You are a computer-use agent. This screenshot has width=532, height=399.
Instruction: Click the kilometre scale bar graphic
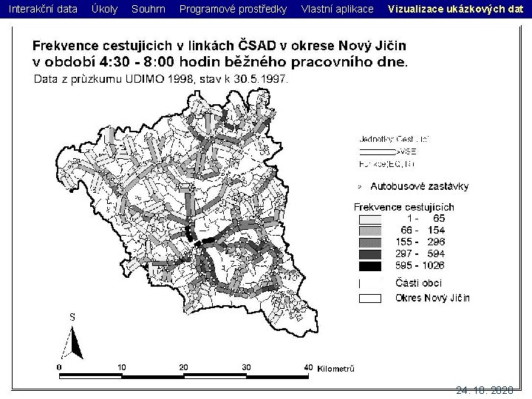tap(184, 376)
